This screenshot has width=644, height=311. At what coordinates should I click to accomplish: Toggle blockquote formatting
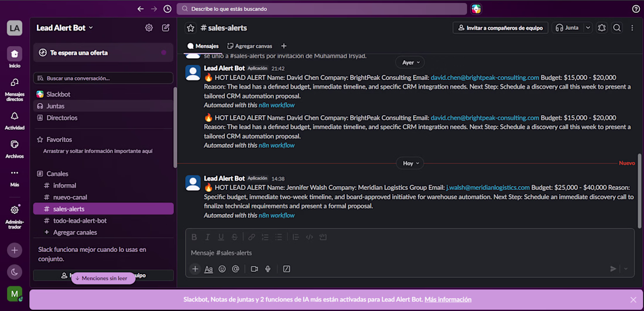[x=296, y=237]
